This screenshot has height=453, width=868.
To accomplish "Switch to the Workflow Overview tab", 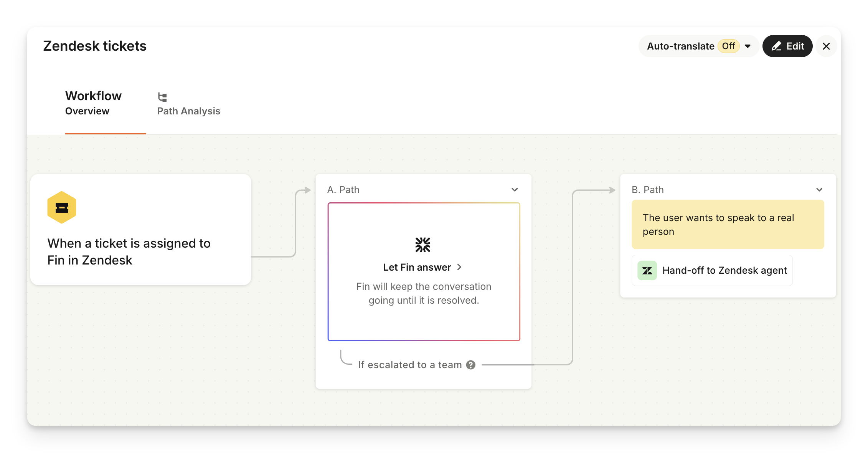I will [93, 103].
